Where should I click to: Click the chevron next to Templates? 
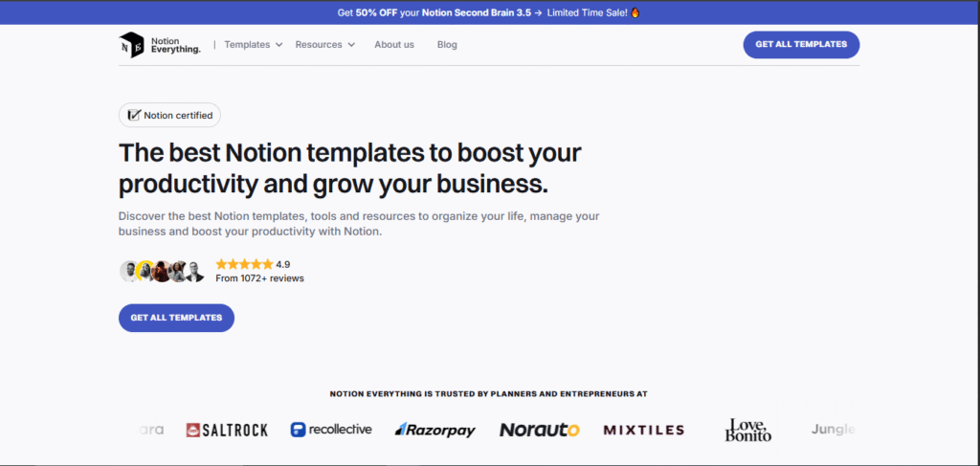pyautogui.click(x=278, y=45)
